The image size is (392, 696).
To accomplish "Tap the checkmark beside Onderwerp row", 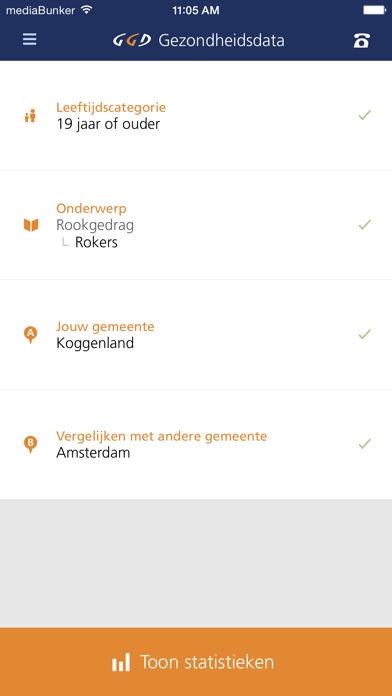I will point(364,225).
